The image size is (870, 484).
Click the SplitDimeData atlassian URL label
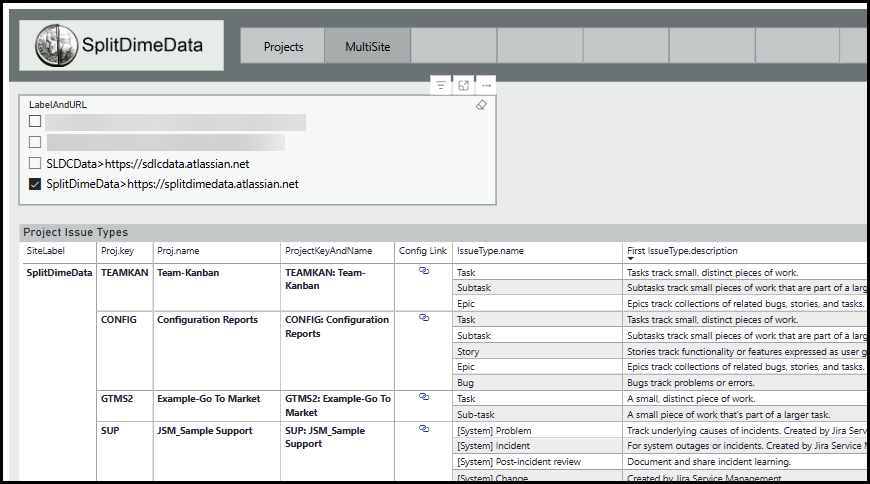(x=173, y=184)
